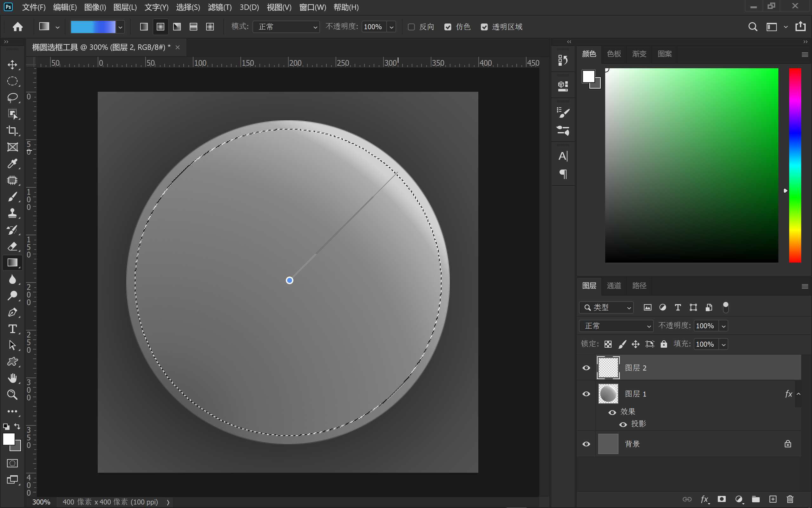This screenshot has width=812, height=508.
Task: Add layer mask icon in Layers panel
Action: click(x=722, y=499)
